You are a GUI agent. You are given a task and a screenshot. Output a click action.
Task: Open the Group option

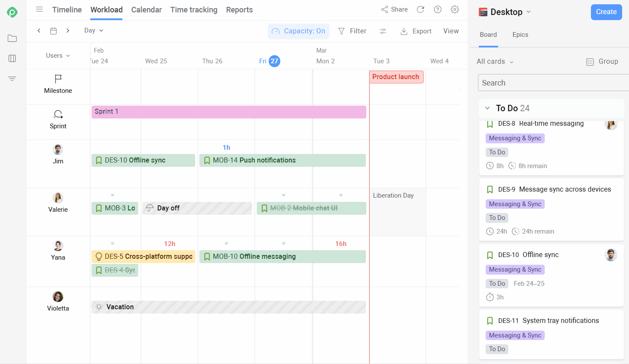click(x=602, y=62)
